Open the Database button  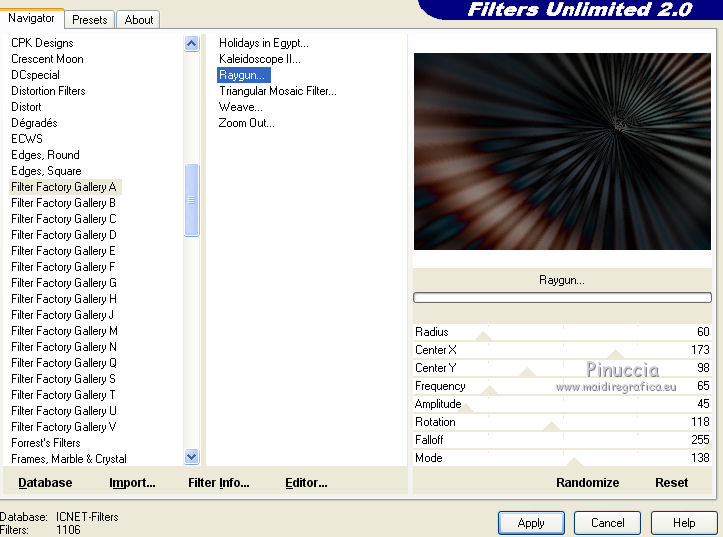tap(45, 483)
